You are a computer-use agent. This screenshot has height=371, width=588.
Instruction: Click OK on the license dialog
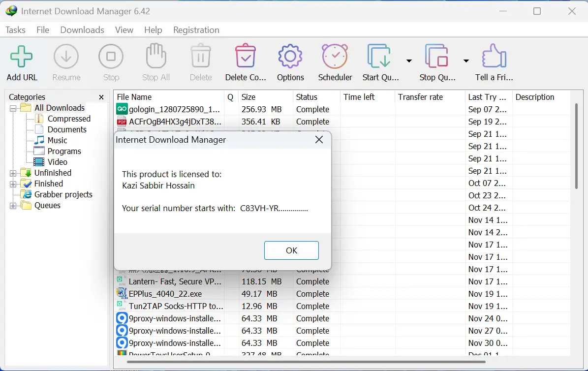(x=291, y=250)
